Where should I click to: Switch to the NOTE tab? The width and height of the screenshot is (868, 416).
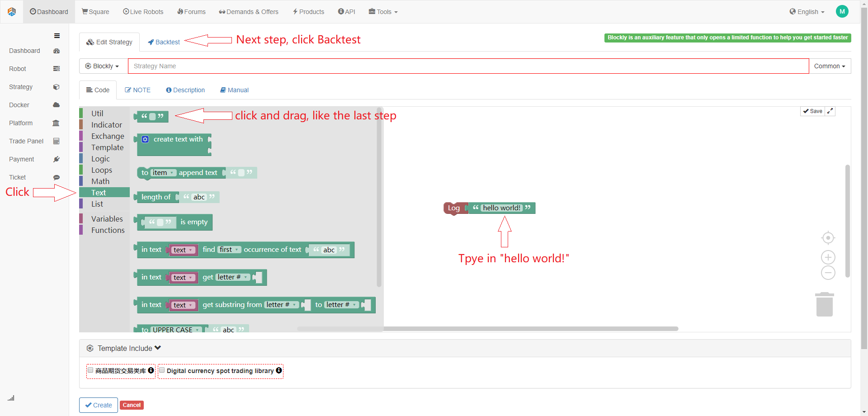(138, 90)
